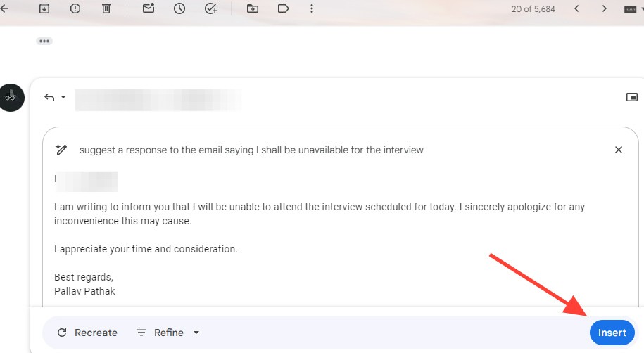This screenshot has width=644, height=353.
Task: Delete the email with trash icon
Action: click(x=106, y=8)
